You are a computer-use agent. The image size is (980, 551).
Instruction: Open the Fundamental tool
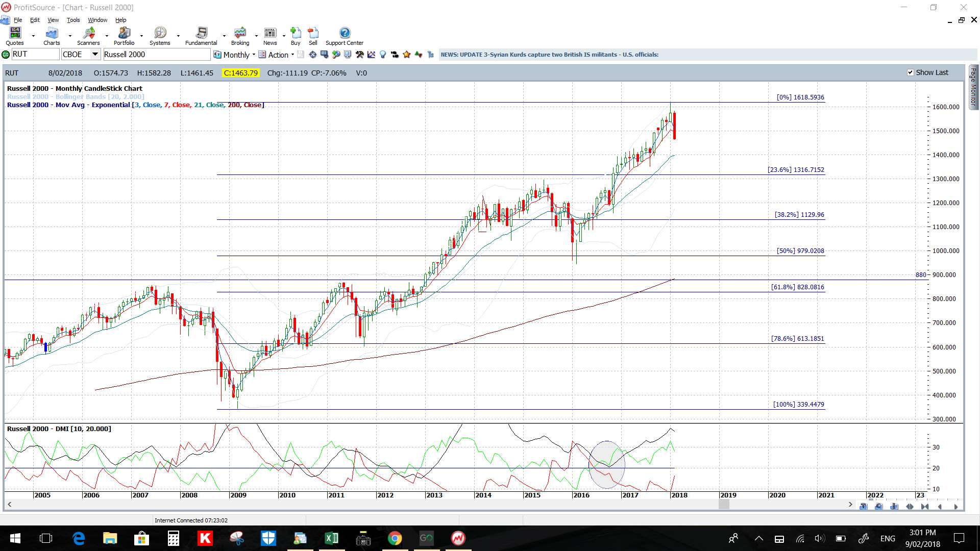(x=201, y=36)
